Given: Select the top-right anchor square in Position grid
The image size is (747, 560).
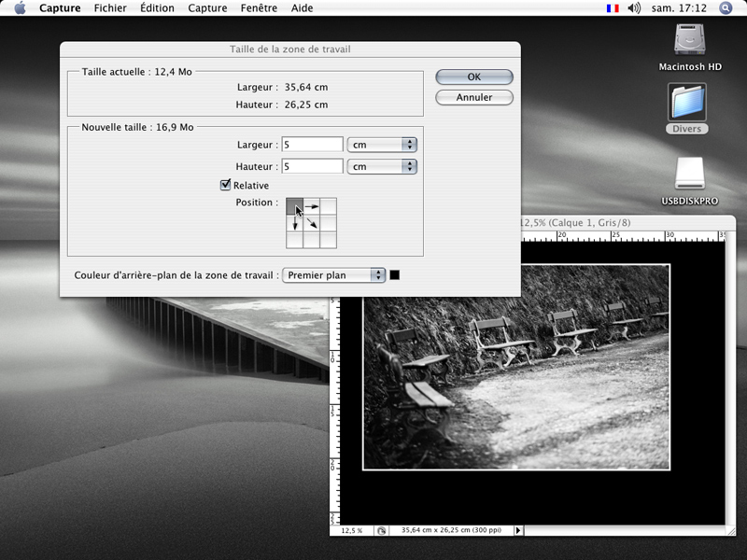Looking at the screenshot, I should [x=329, y=206].
